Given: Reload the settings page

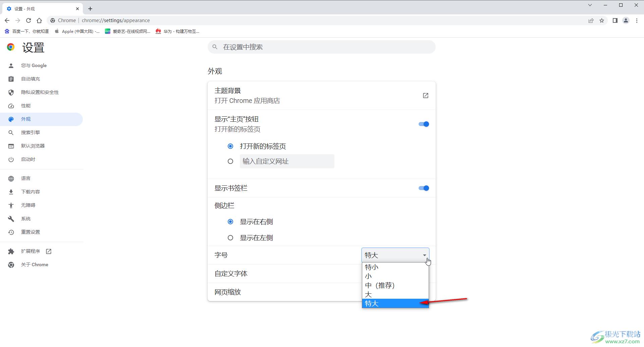Looking at the screenshot, I should [29, 20].
